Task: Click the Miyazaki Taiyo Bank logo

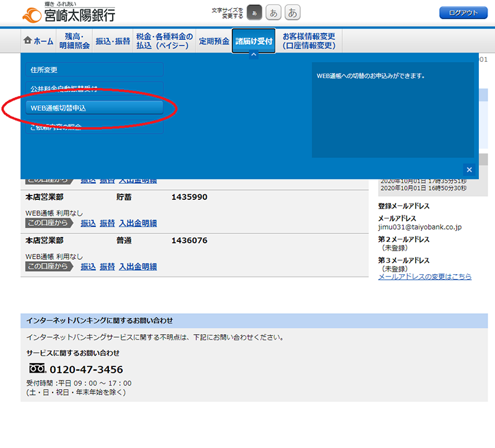Action: click(68, 14)
